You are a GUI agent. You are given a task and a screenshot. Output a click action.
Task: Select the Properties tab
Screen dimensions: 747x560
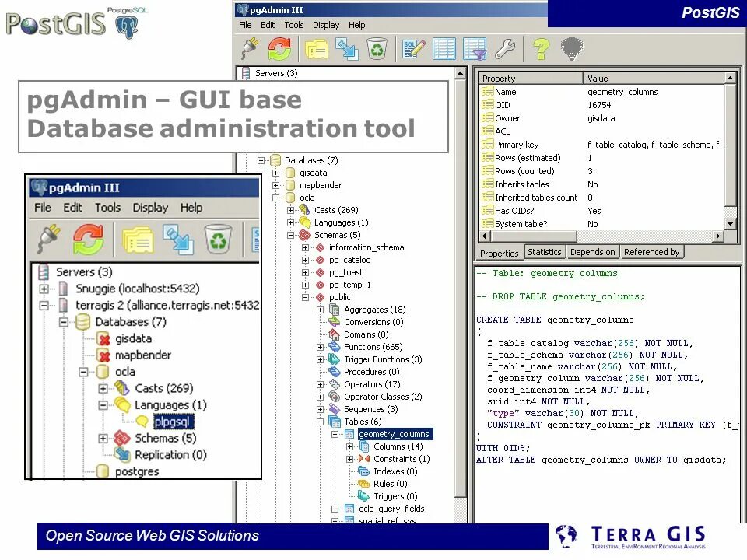coord(499,253)
